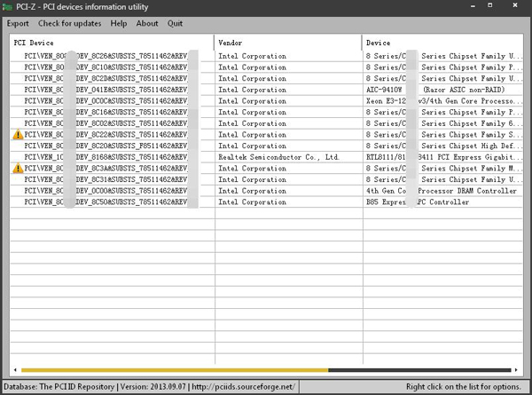Sort by the PCI Device column header

(x=112, y=43)
